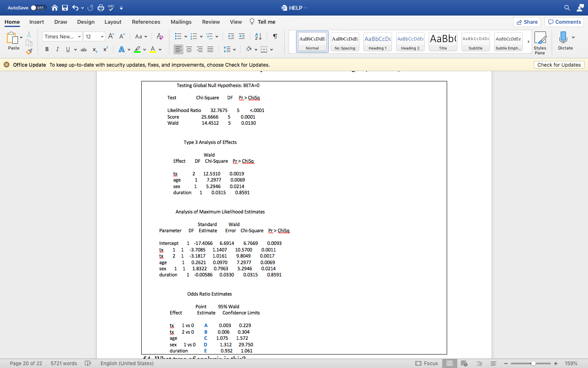Toggle show paragraph marks
Screen dimensions: 588x368
275,36
